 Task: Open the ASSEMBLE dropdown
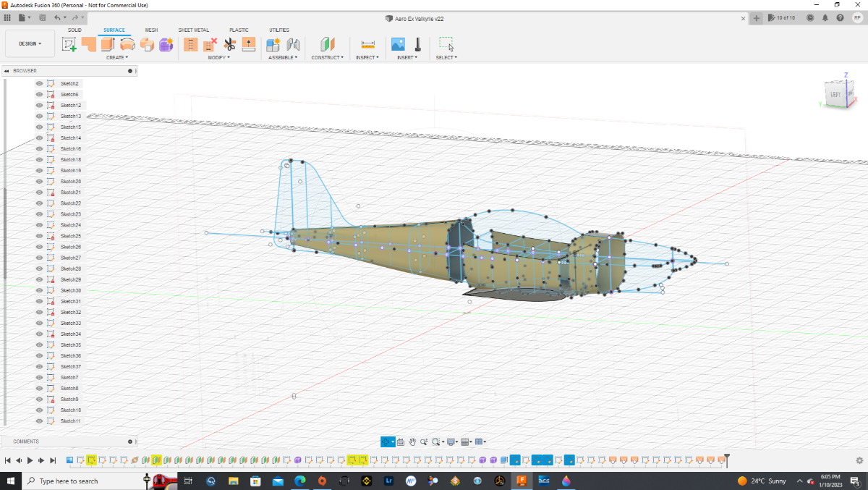[283, 57]
